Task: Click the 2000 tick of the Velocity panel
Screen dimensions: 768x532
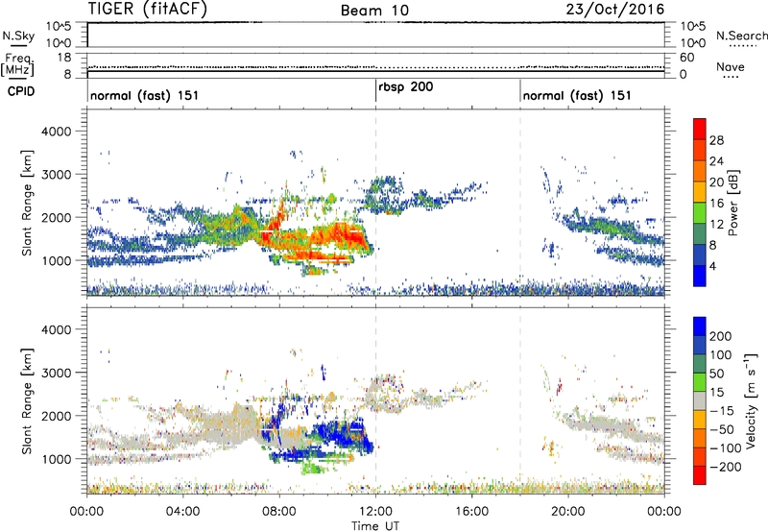Action: pyautogui.click(x=56, y=416)
